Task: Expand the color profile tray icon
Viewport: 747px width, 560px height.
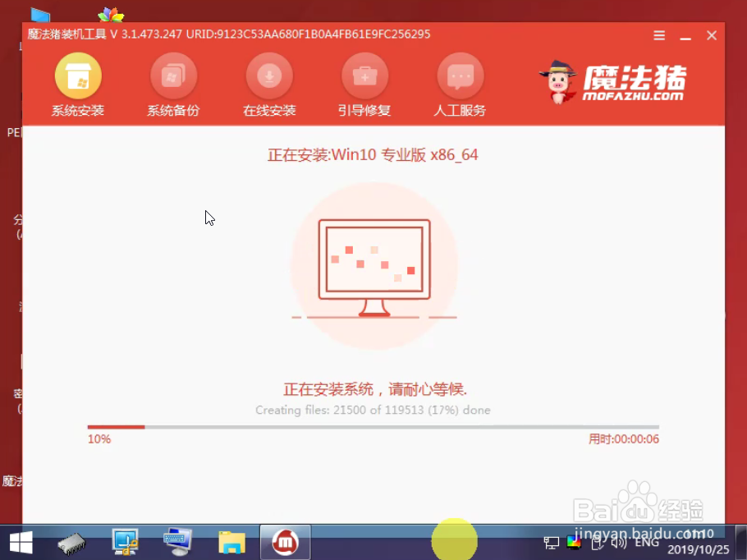Action: tap(572, 544)
